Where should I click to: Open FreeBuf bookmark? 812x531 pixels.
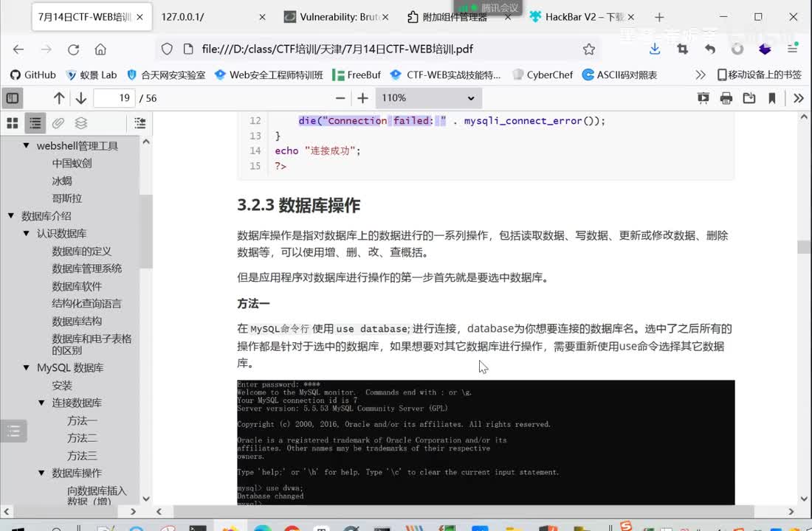point(357,75)
